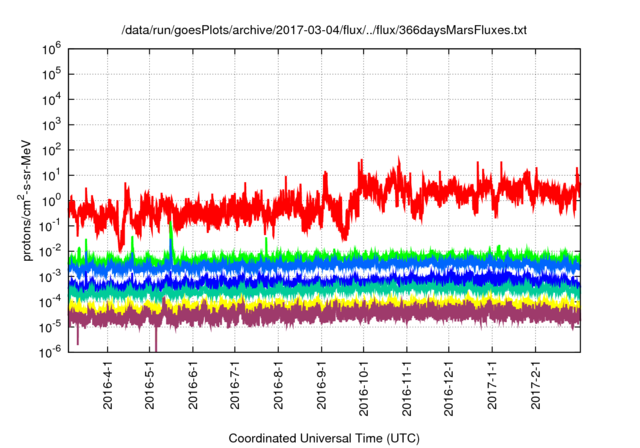The image size is (640, 448).
Task: Click the 10^0 y-axis tick label
Action: 51,200
